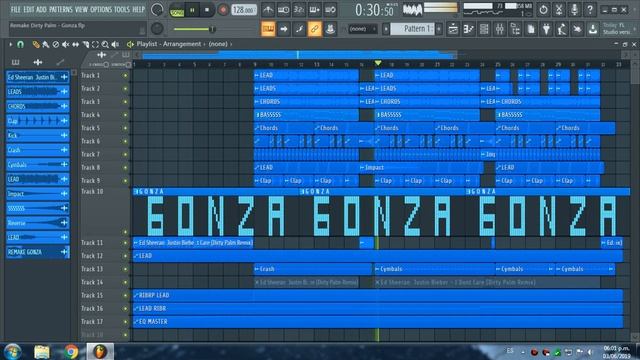
Task: Toggle typing keyboard to piano
Action: tap(268, 29)
